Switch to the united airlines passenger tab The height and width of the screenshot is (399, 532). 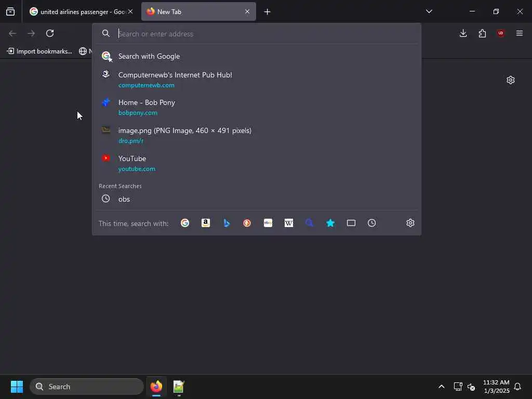point(81,11)
